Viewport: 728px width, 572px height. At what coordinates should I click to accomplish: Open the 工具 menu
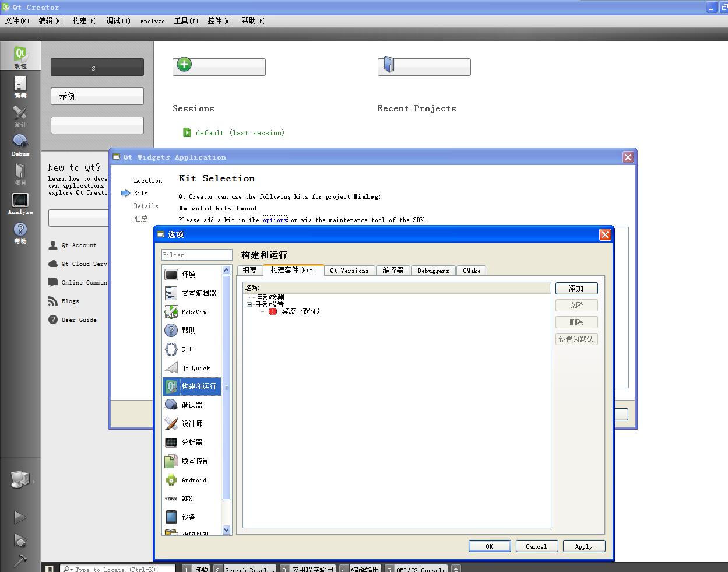(x=186, y=21)
